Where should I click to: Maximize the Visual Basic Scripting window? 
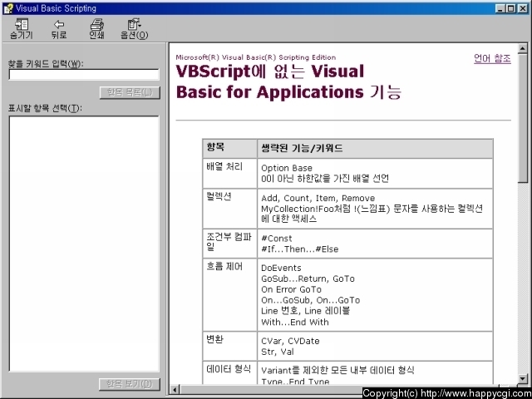[510, 8]
